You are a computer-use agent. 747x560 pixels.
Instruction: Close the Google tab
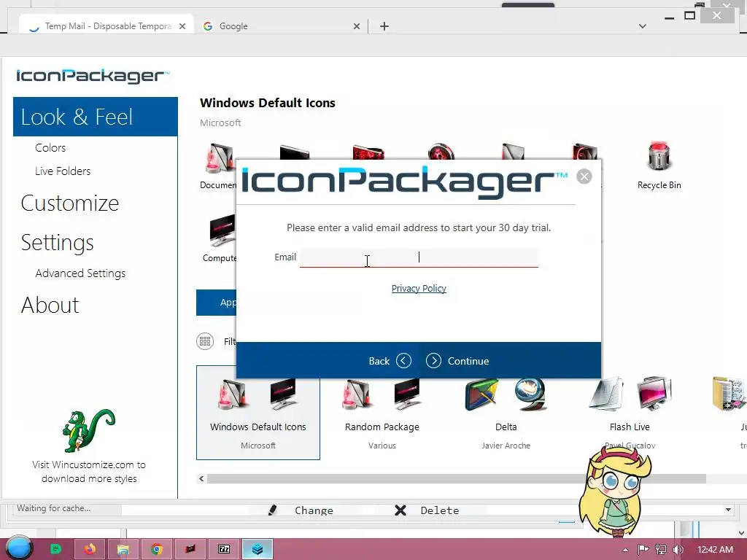pos(356,26)
